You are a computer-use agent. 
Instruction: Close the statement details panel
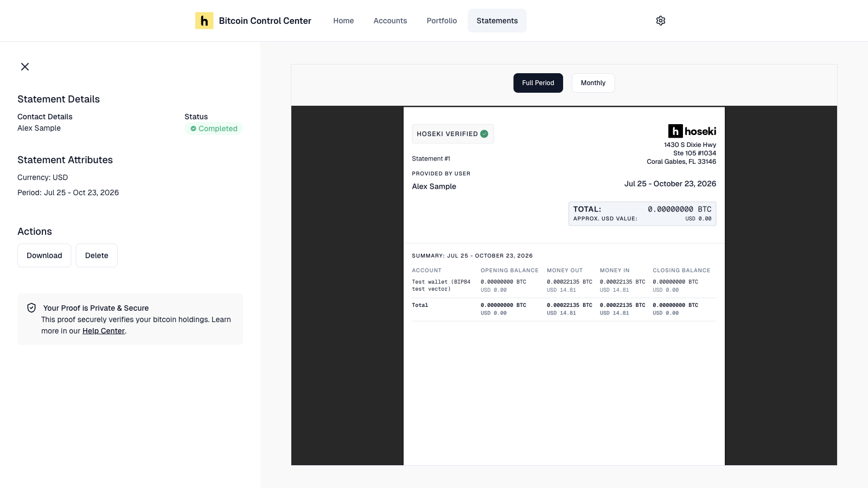(25, 67)
